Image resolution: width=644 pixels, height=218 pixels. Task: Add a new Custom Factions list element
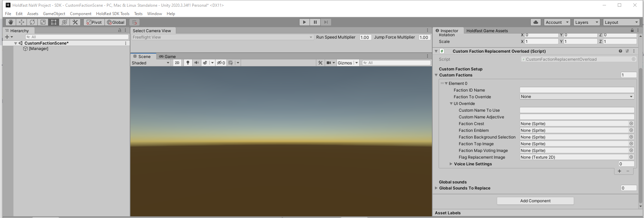tap(619, 171)
